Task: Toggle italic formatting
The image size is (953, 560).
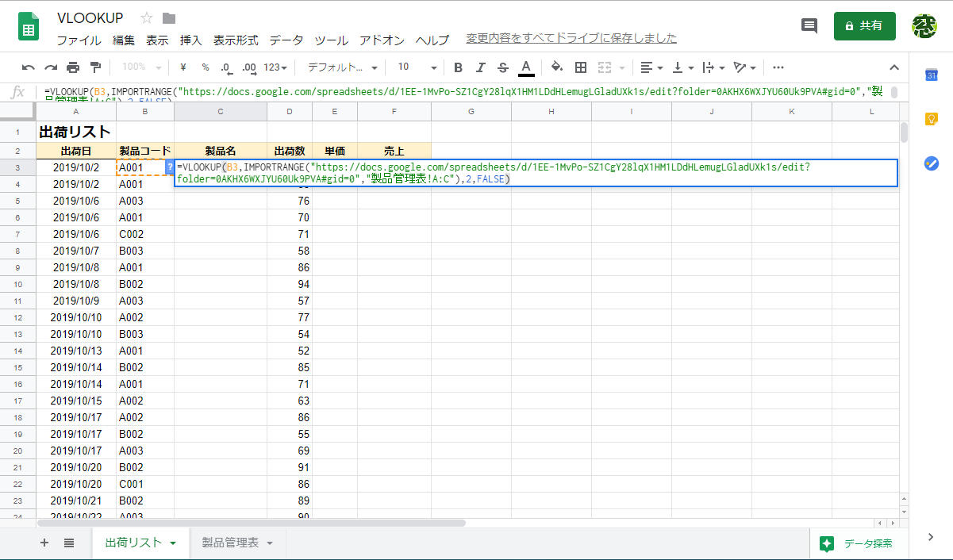Action: pyautogui.click(x=480, y=67)
